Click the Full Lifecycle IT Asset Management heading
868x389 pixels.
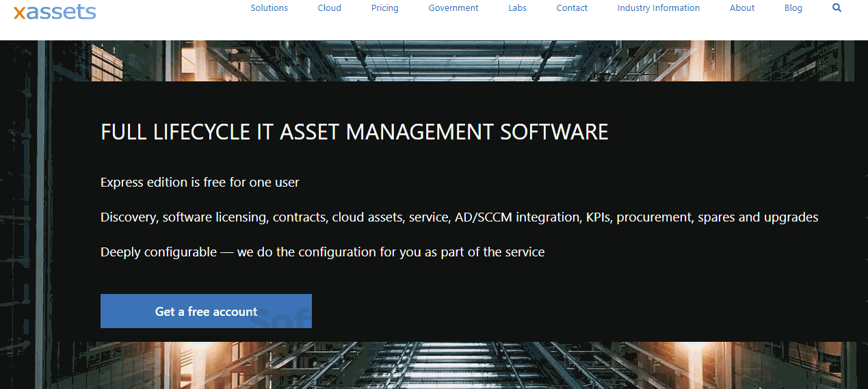pyautogui.click(x=354, y=132)
